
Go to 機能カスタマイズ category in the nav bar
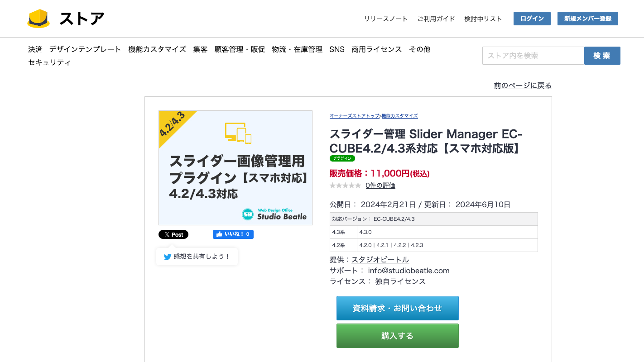coord(157,49)
